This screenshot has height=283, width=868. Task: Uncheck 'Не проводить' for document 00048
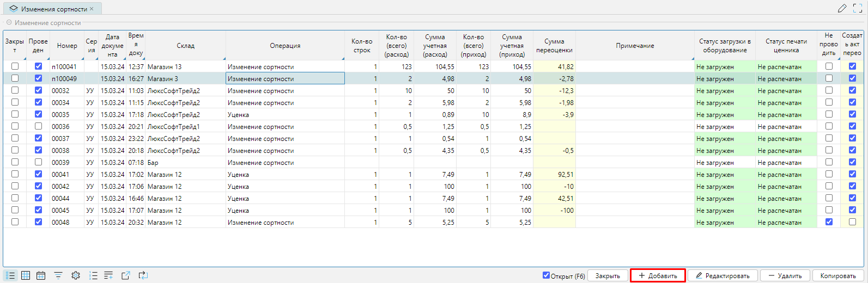coord(829,222)
